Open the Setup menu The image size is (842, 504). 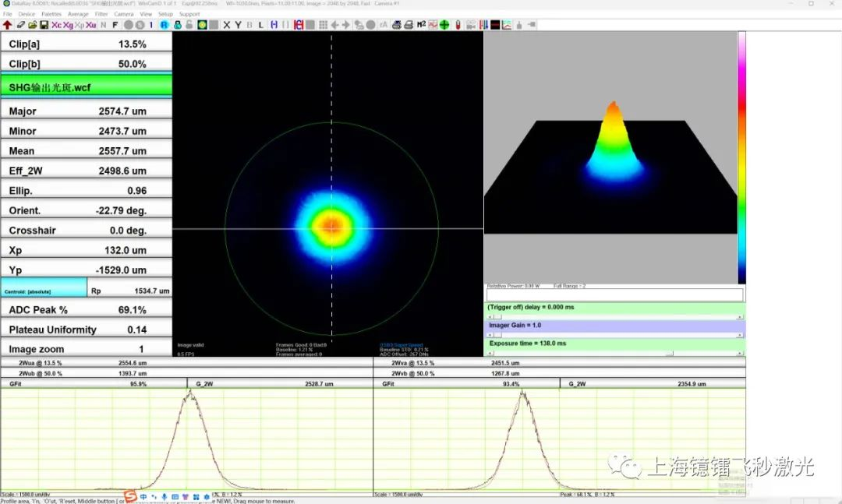coord(165,14)
